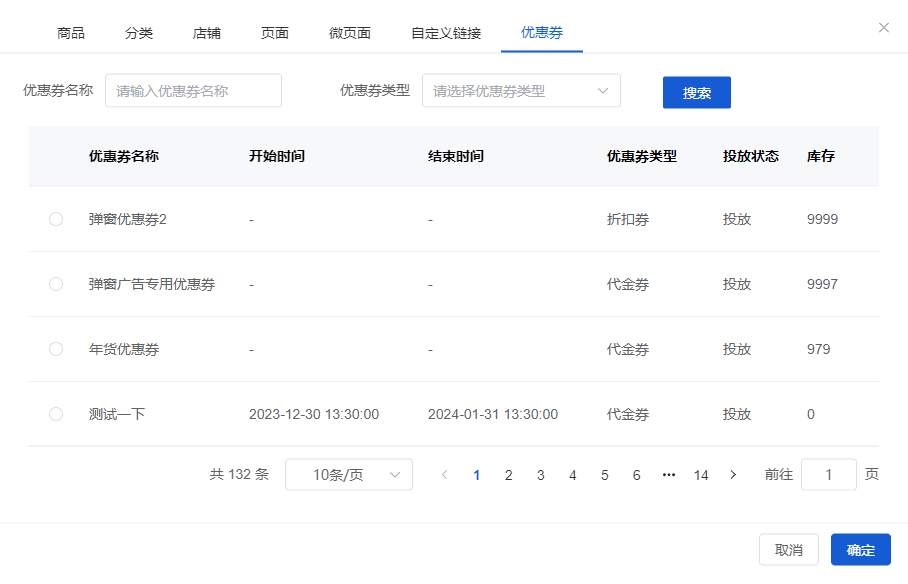Screen dimensions: 908x584
Task: Click stock value 979
Action: point(818,349)
